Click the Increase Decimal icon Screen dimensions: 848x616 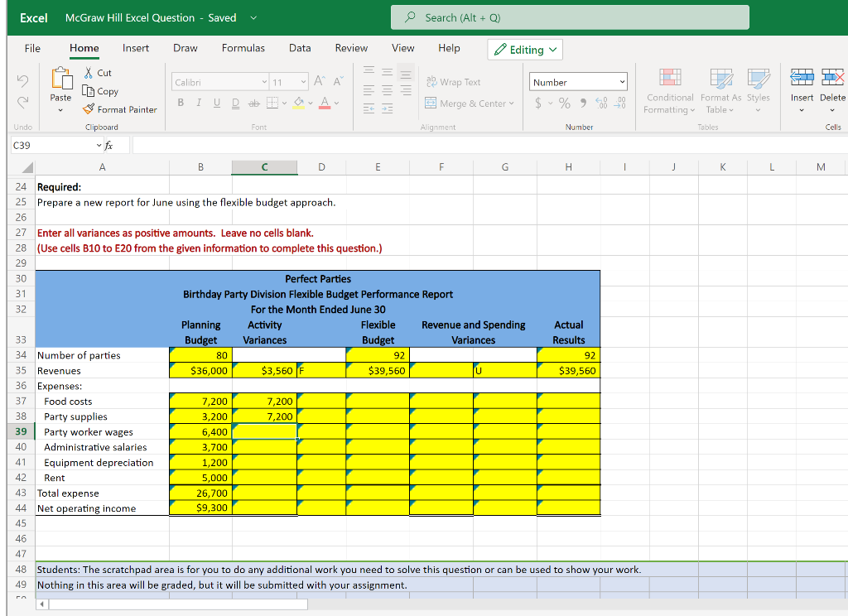point(602,103)
